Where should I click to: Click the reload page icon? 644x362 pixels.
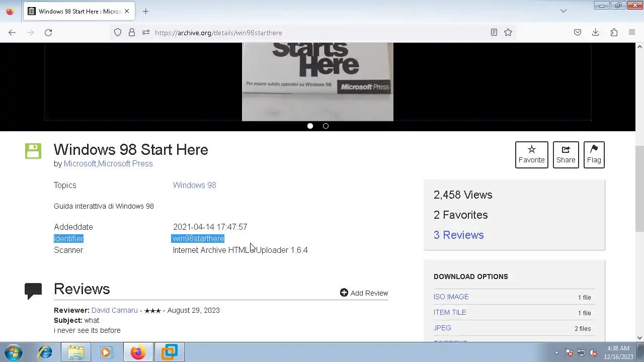[48, 32]
